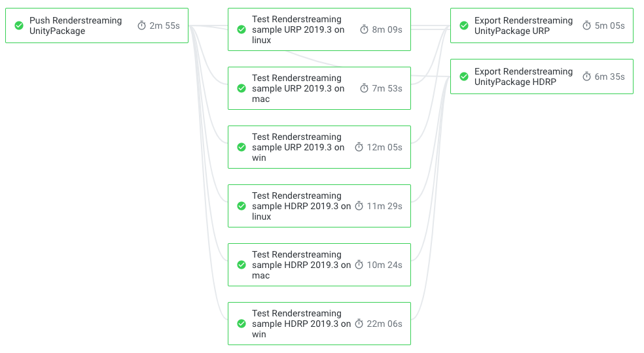Click the green checkmark on Push Renderstreaming UnityPackage

tap(19, 25)
